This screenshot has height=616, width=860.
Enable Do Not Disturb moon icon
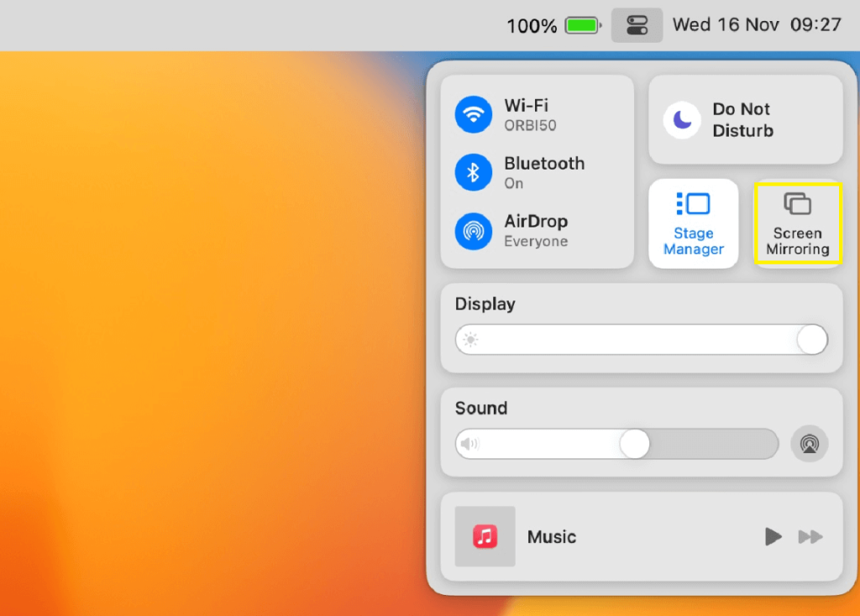[x=683, y=120]
